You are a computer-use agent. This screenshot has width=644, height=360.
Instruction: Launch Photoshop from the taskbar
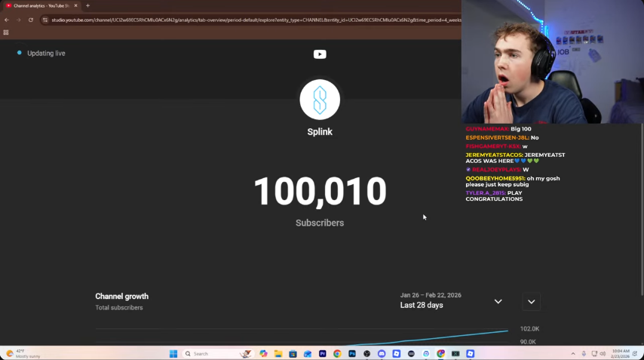pyautogui.click(x=352, y=353)
